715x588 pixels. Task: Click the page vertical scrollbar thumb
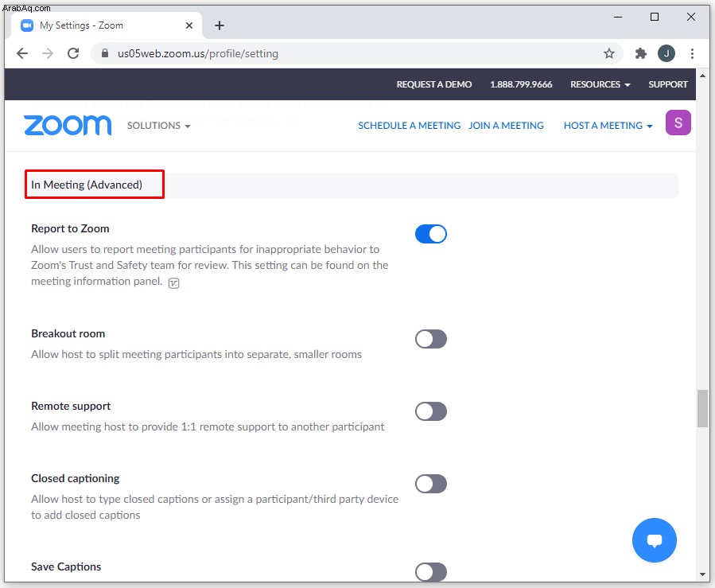tap(702, 408)
